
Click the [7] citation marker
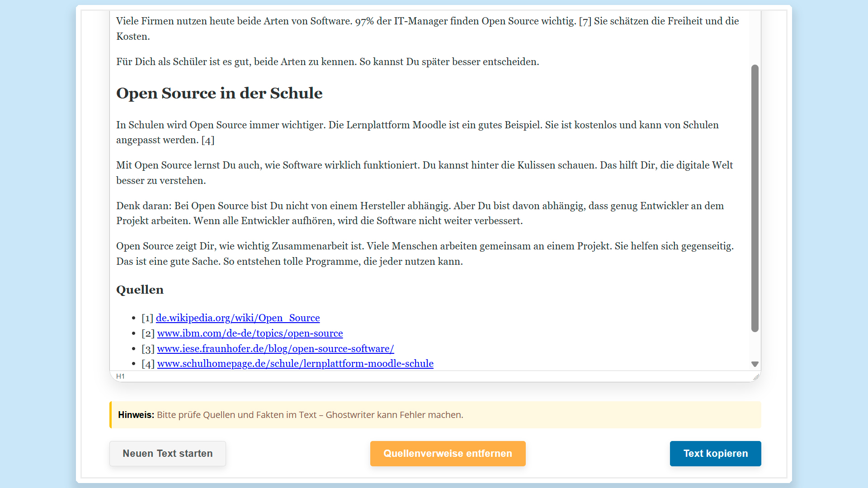coord(585,21)
